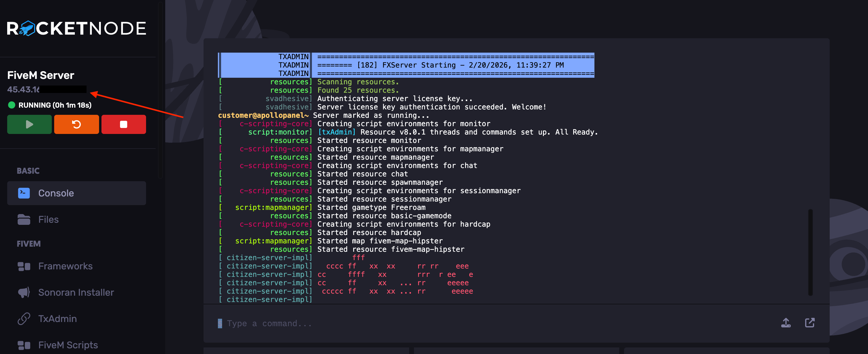Click the Frameworks grid icon

click(x=24, y=266)
